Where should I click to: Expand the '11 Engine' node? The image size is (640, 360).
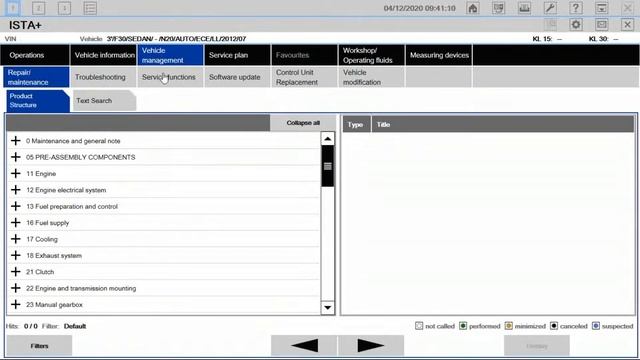[16, 173]
